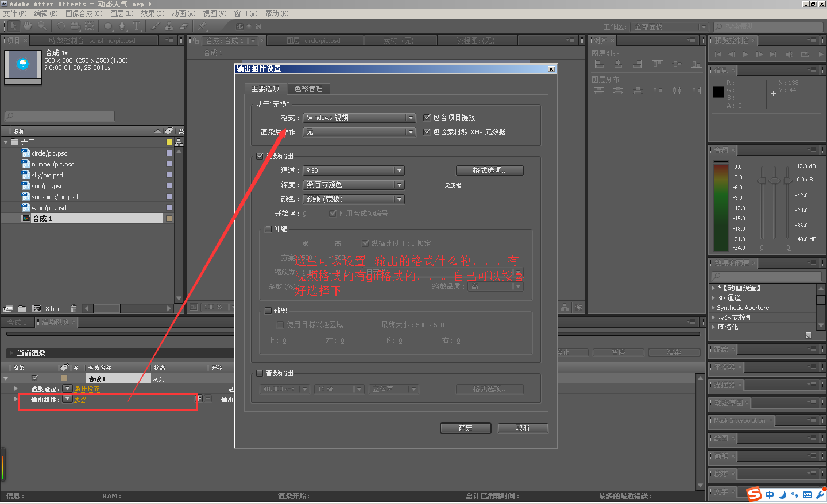827x504 pixels.
Task: Click the new folder icon in Project panel
Action: (x=22, y=308)
